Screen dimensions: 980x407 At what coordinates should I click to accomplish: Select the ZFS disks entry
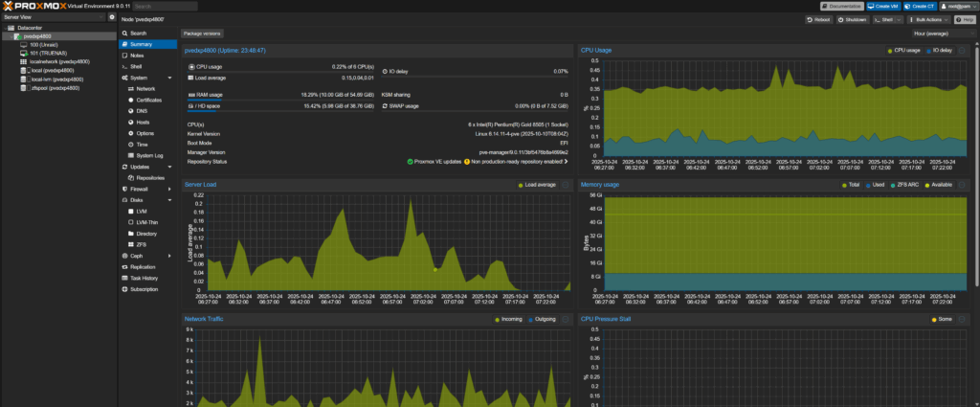[x=141, y=244]
